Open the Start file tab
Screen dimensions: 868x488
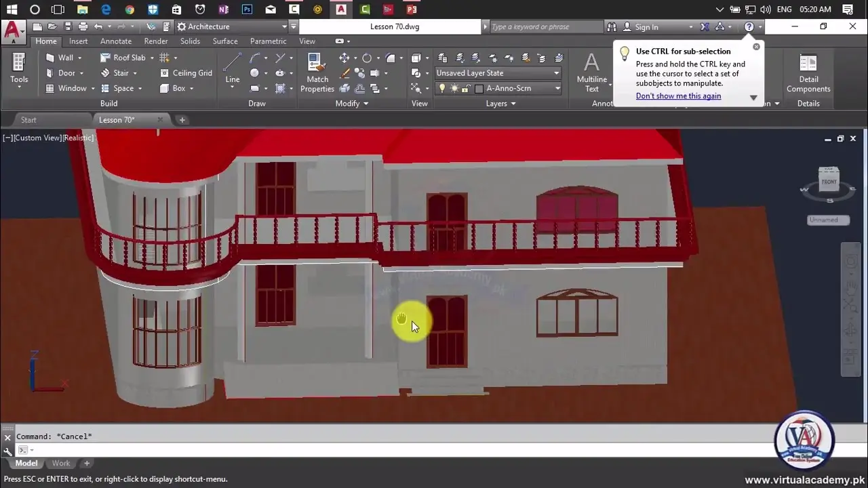pyautogui.click(x=28, y=120)
